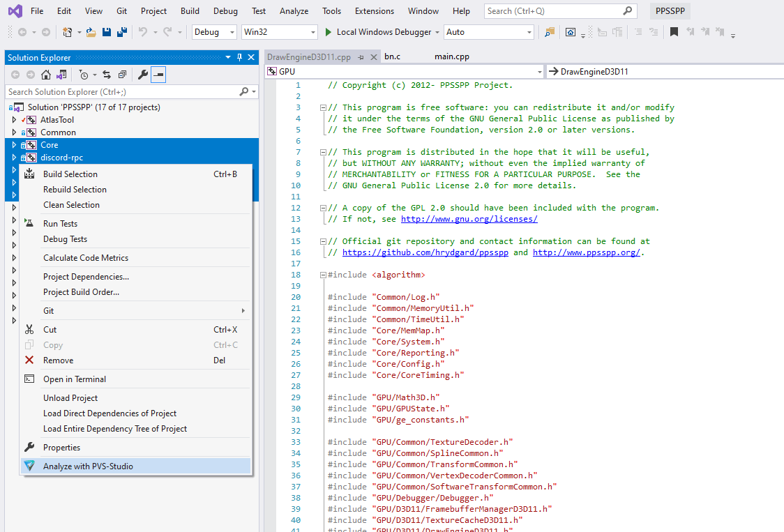The image size is (784, 532).
Task: Click the Open File folder icon
Action: click(91, 32)
